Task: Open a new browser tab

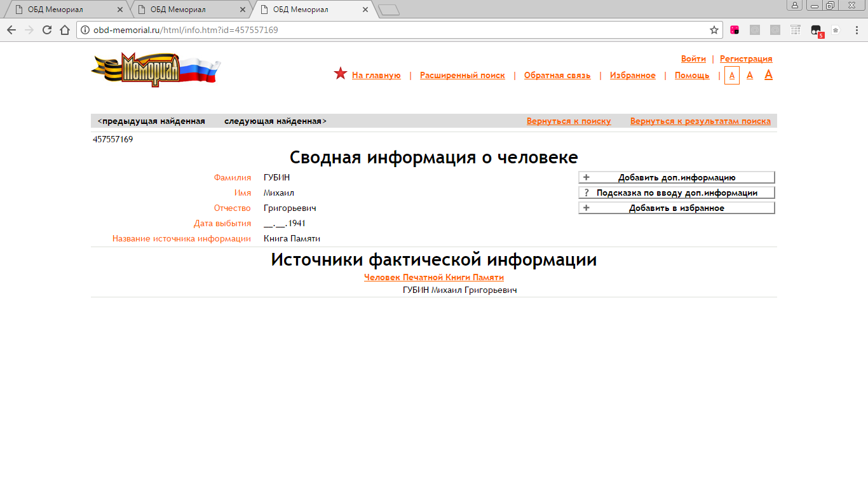Action: pyautogui.click(x=388, y=10)
